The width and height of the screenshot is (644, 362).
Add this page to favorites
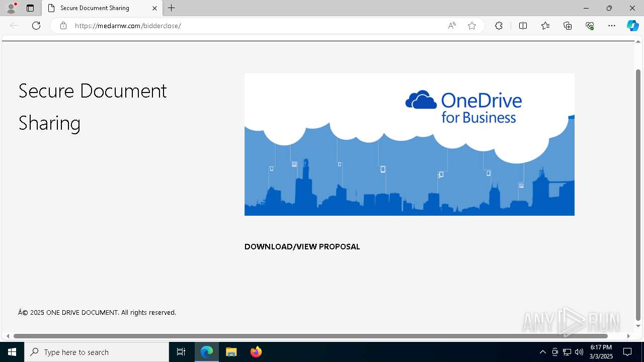472,26
